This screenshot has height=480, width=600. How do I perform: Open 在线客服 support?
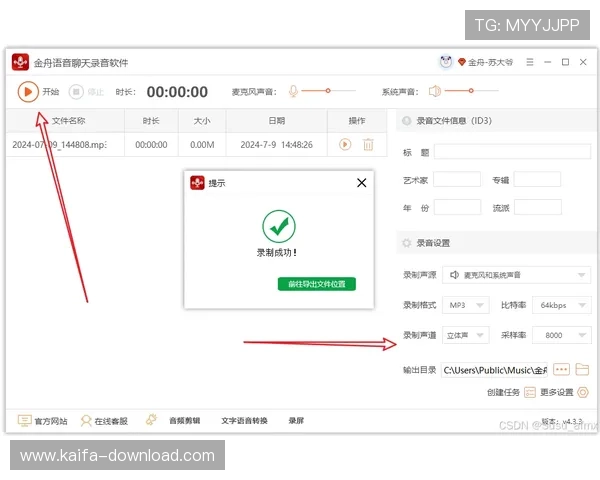[111, 421]
